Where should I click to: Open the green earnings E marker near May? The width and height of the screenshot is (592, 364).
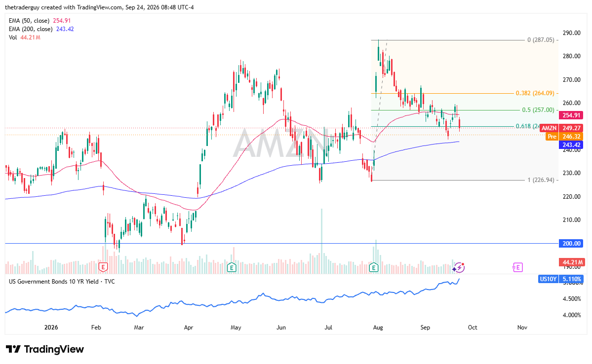tap(232, 267)
